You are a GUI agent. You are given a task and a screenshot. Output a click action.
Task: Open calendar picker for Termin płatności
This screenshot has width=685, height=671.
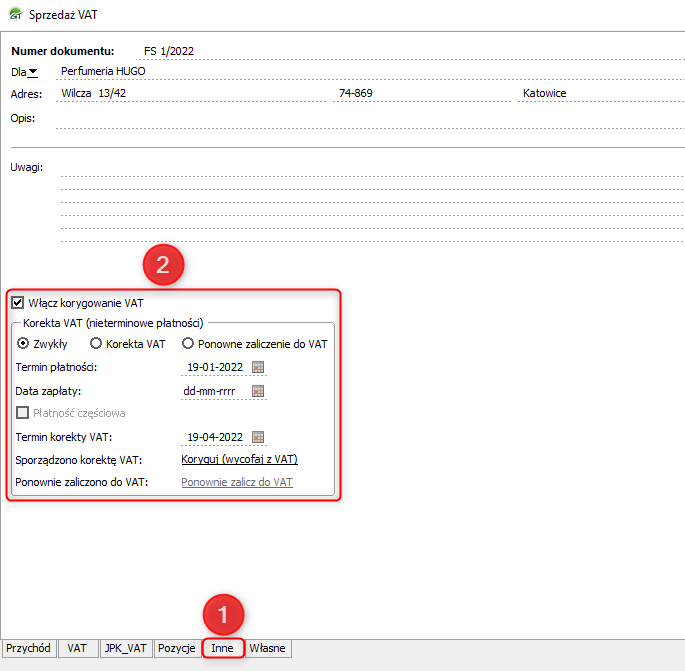(x=258, y=367)
